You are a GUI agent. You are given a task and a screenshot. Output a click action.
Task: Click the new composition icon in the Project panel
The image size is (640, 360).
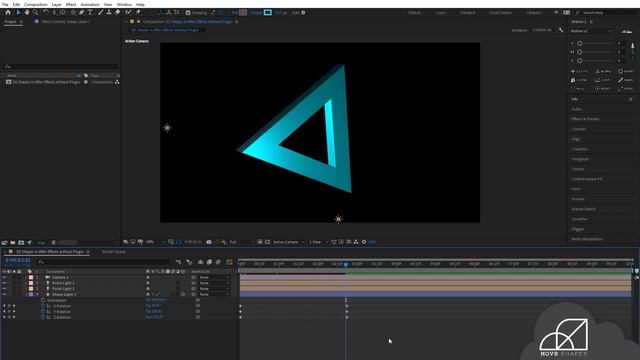click(x=21, y=242)
